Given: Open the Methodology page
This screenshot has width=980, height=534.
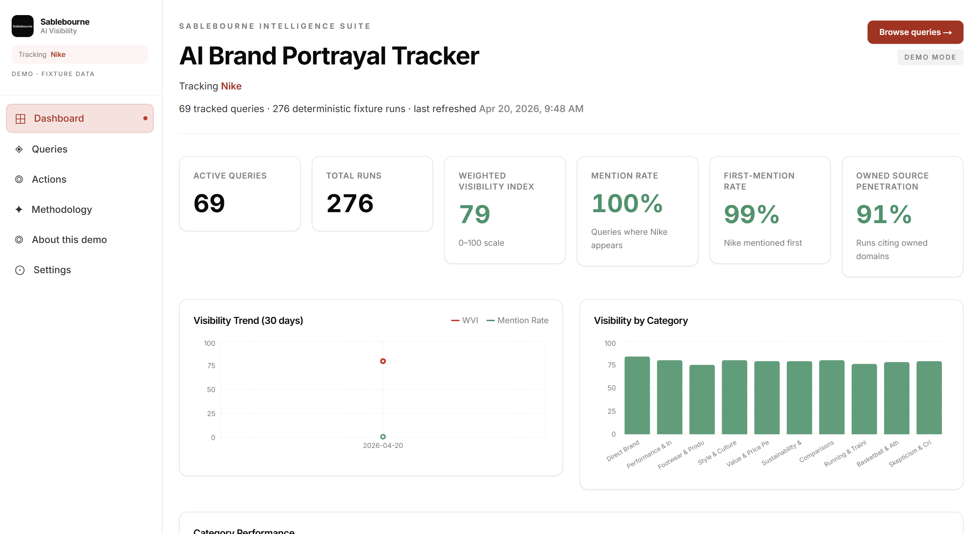Looking at the screenshot, I should (x=80, y=209).
